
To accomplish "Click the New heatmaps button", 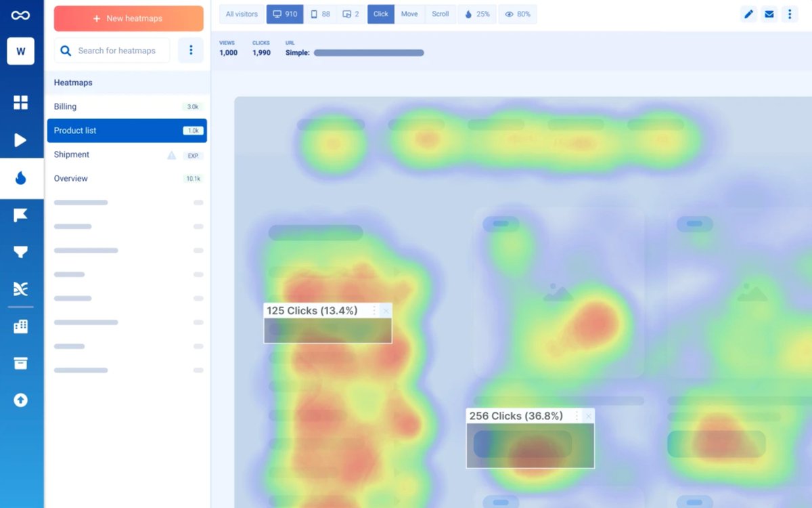I will [128, 18].
